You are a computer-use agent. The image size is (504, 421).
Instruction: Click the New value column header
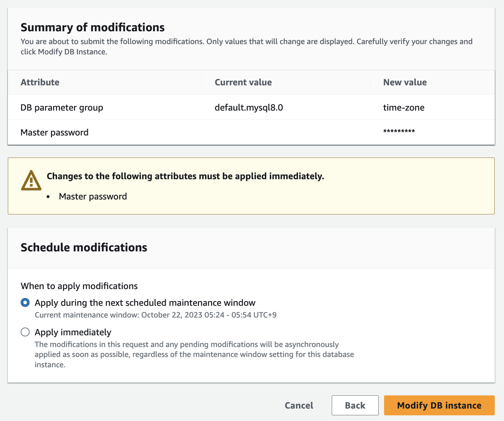[405, 82]
